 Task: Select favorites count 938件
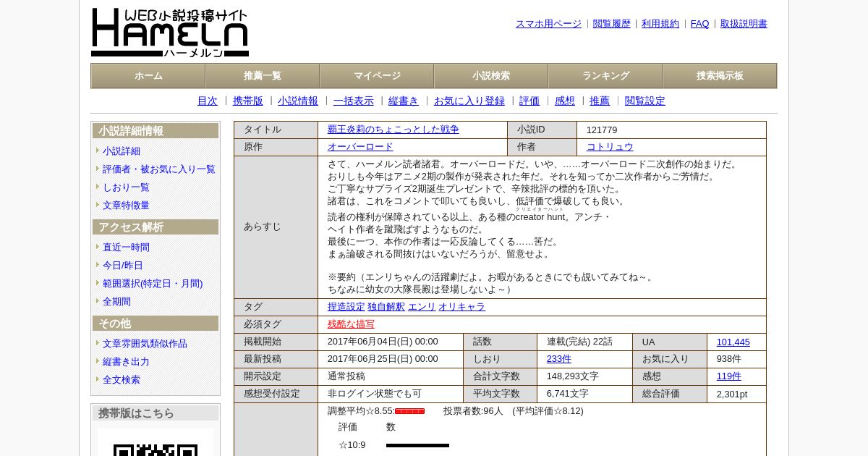(x=729, y=359)
